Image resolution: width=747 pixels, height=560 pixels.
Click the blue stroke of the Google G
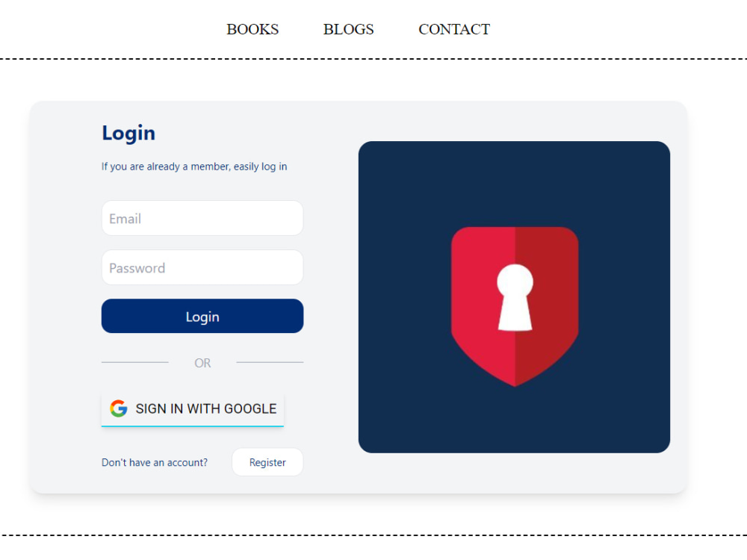(123, 410)
